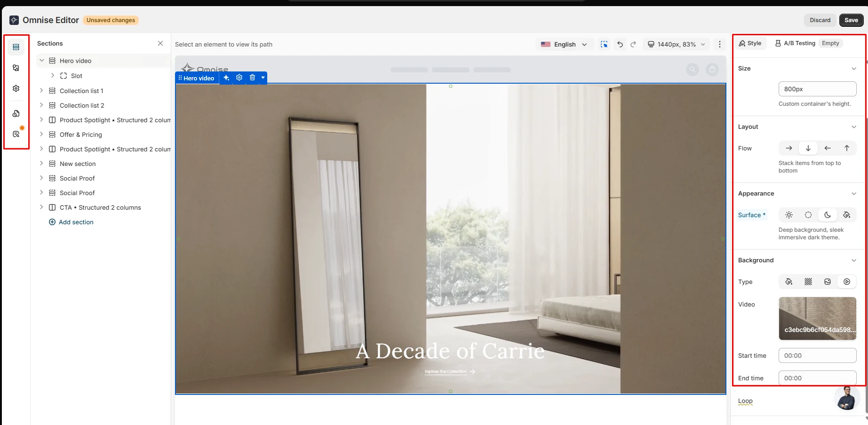Set flow direction to right-to-left arrow
The image size is (868, 425).
click(828, 148)
